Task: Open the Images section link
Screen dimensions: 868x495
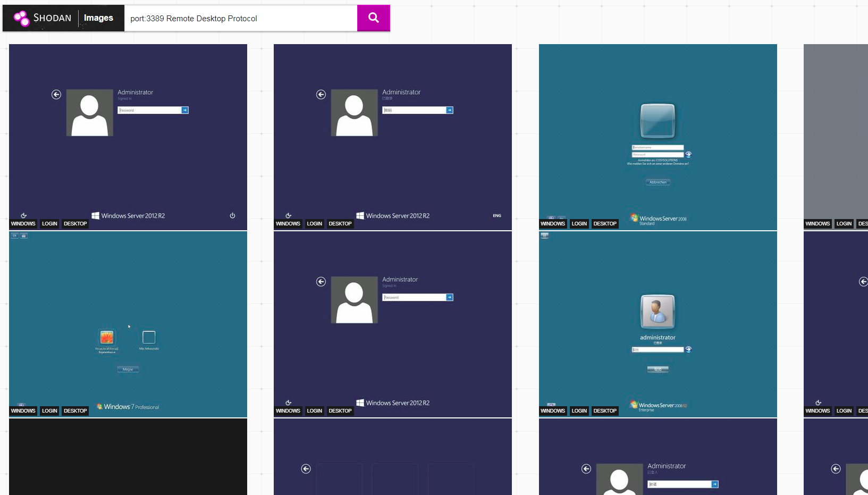Action: pyautogui.click(x=98, y=18)
